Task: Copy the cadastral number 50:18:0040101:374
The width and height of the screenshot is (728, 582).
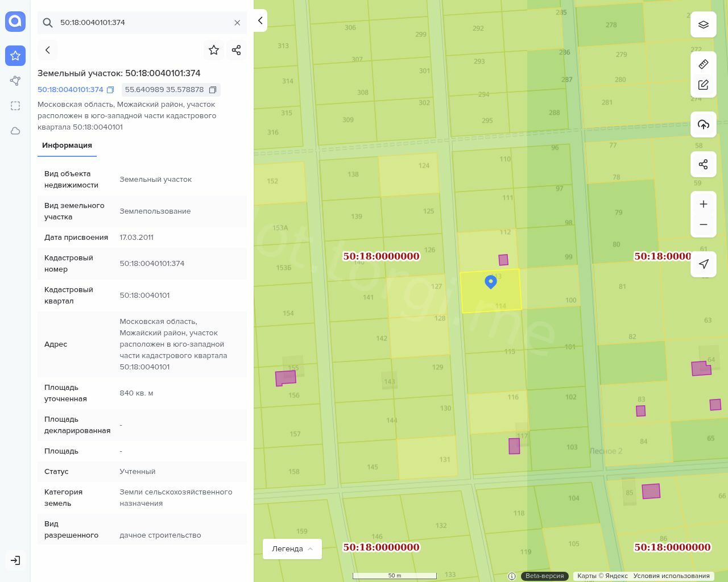Action: point(111,90)
